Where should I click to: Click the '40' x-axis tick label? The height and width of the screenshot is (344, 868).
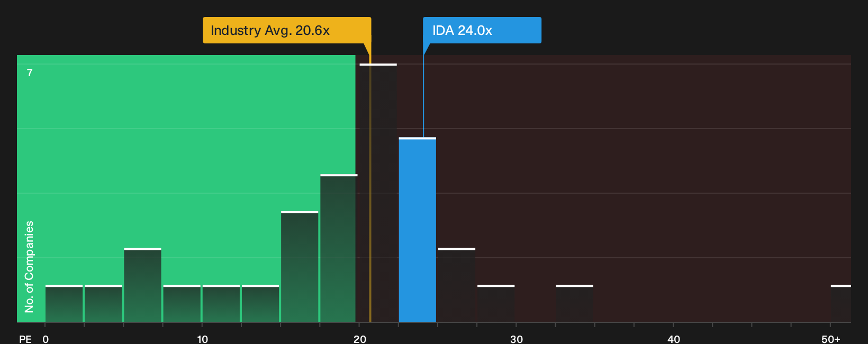pos(674,339)
